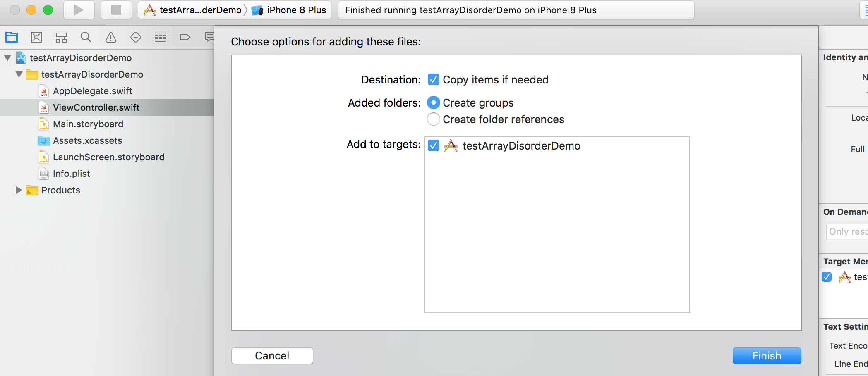This screenshot has width=868, height=376.
Task: Click the Run play button
Action: pos(79,10)
